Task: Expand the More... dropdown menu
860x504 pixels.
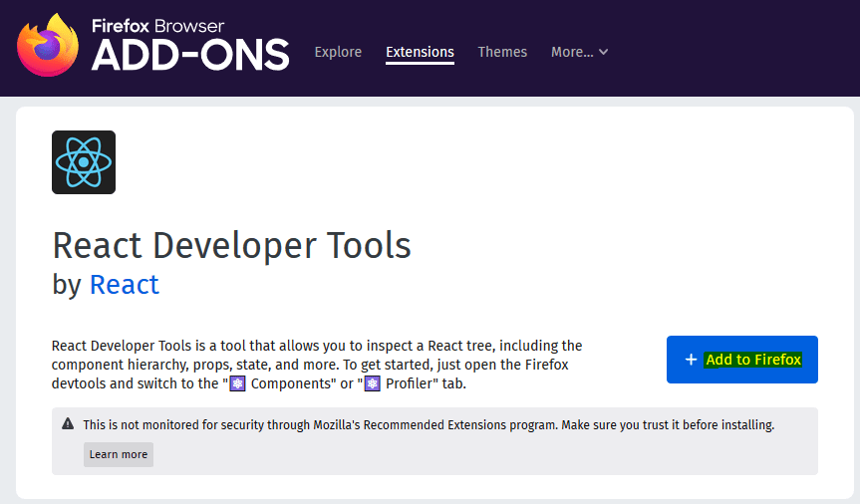Action: click(580, 52)
